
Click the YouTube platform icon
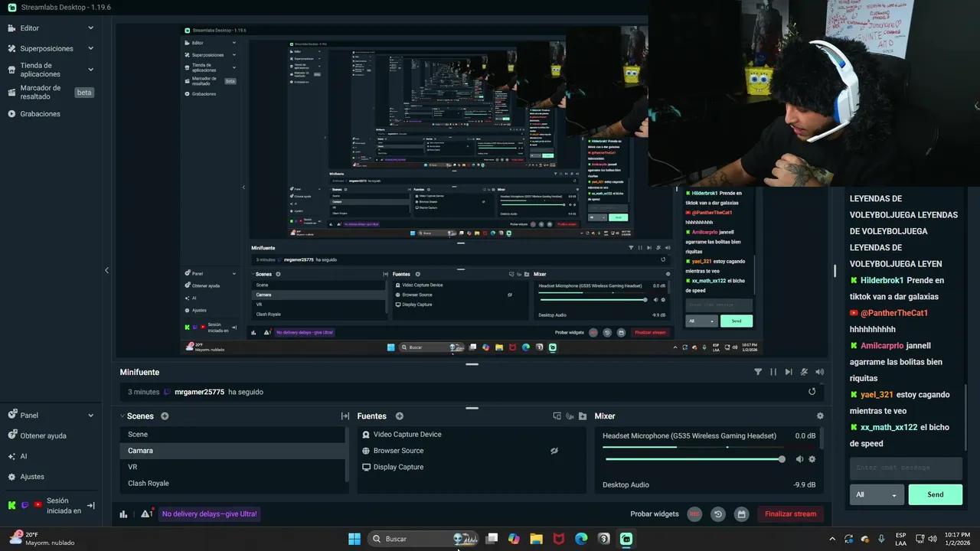(x=38, y=505)
